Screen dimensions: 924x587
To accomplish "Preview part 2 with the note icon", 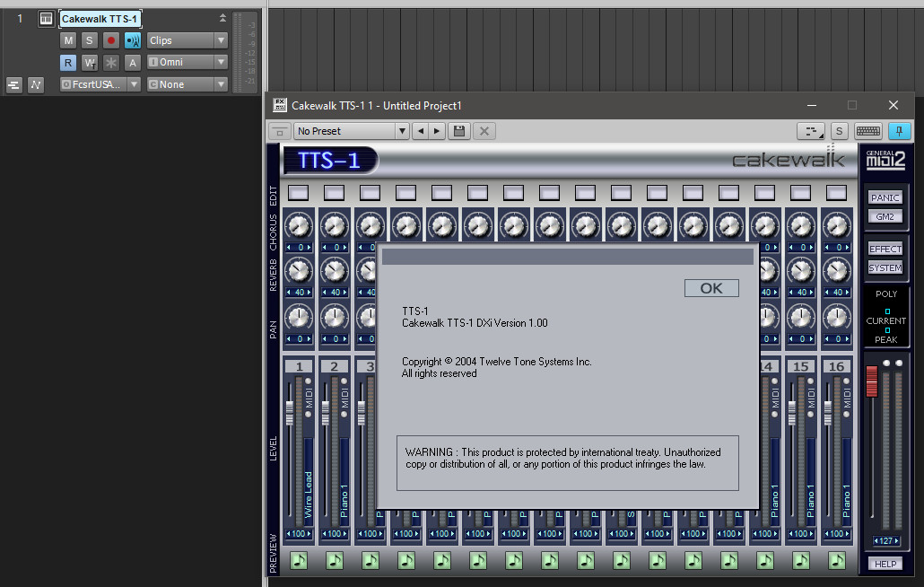I will 335,560.
